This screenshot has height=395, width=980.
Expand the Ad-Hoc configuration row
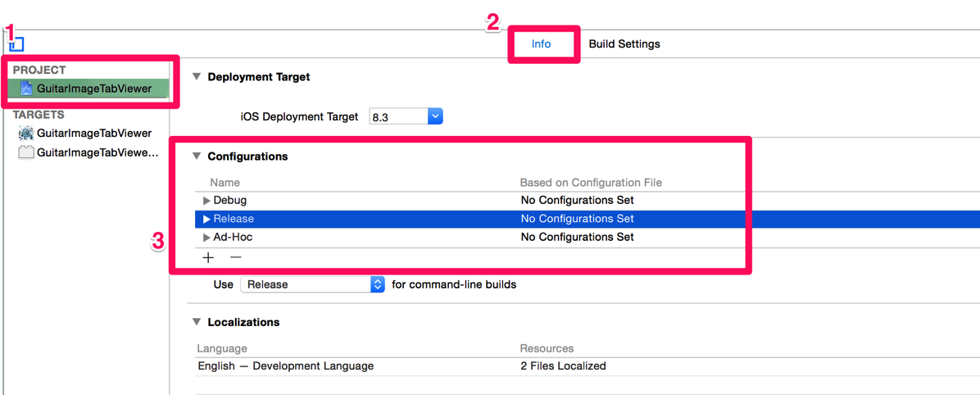pyautogui.click(x=206, y=238)
